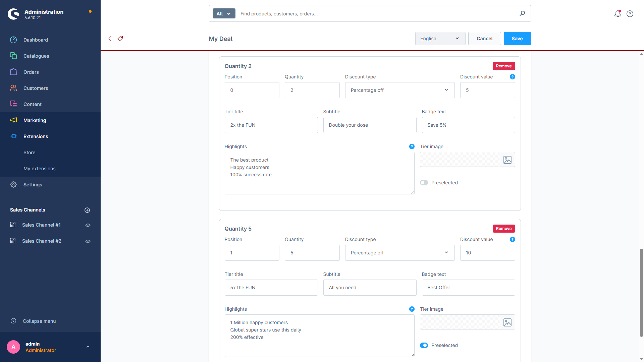
Task: Open media picker for Quantity 2 tier image
Action: [x=507, y=160]
